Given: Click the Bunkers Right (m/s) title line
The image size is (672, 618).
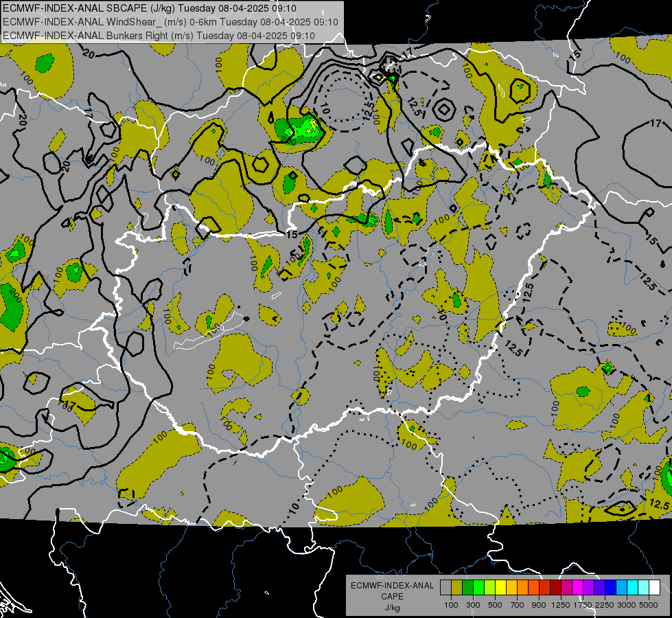Looking at the screenshot, I should [159, 36].
